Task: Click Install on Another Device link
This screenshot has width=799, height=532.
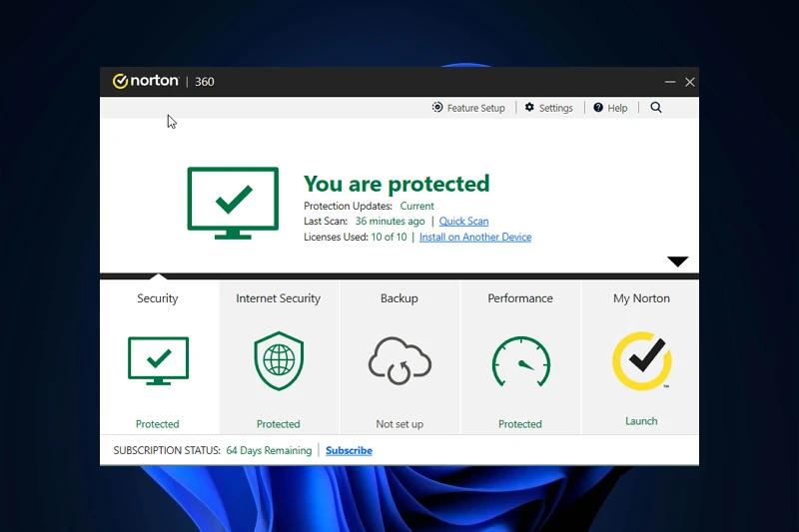Action: click(x=475, y=237)
